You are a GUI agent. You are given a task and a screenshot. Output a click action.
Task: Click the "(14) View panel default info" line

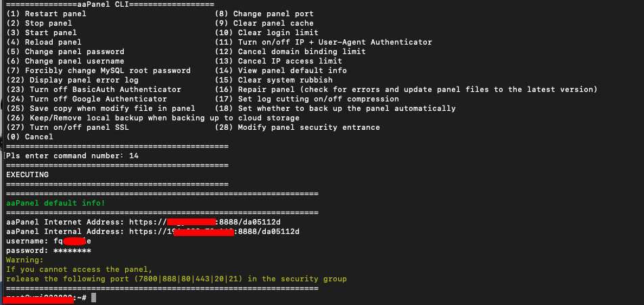click(281, 70)
